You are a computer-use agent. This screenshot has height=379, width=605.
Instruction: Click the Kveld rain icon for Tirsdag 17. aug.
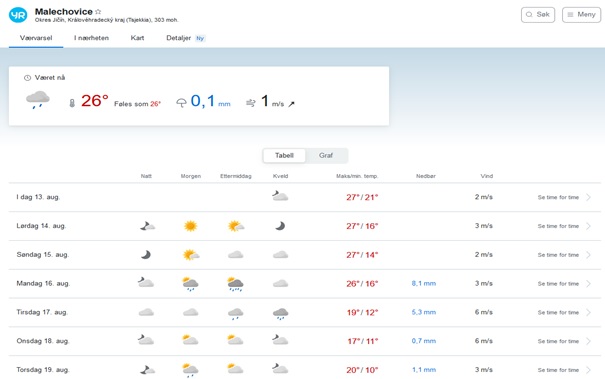[x=281, y=313]
